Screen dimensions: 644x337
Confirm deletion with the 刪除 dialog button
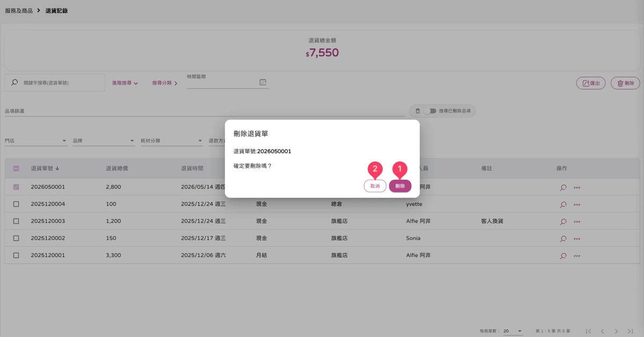(x=400, y=186)
